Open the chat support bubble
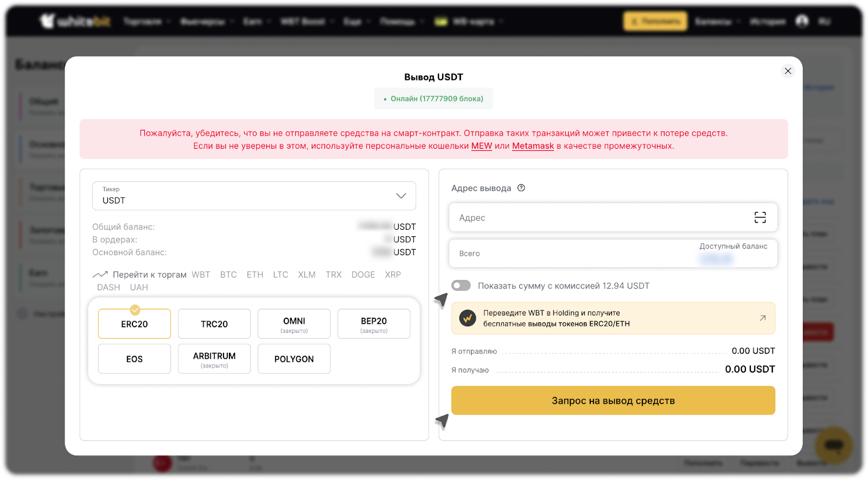The image size is (868, 480). [833, 445]
